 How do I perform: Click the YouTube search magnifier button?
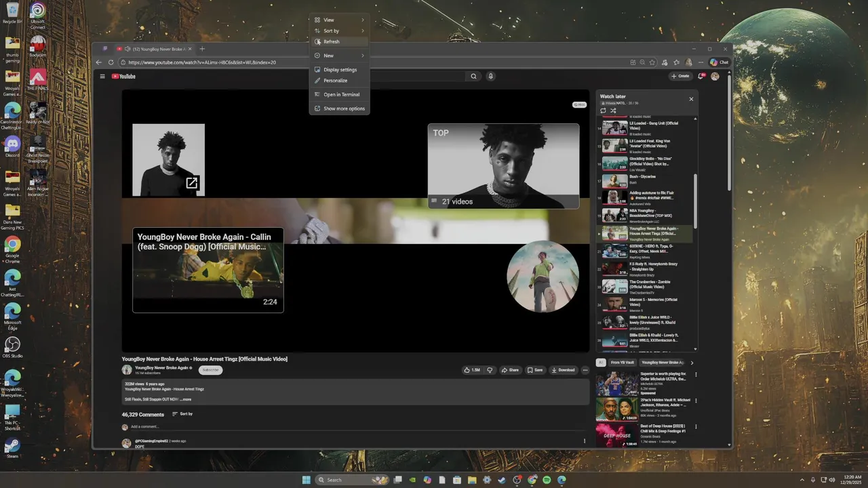(x=473, y=77)
